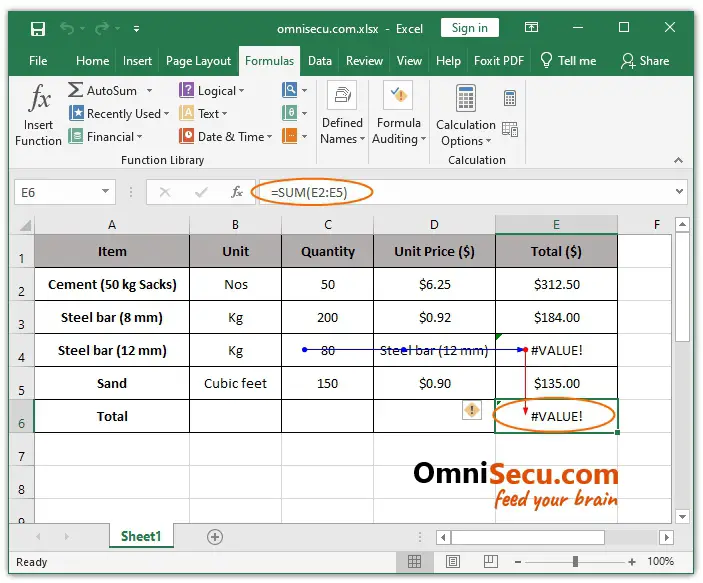Screen dimensions: 703x583
Task: Switch to the Data tab
Action: click(x=320, y=61)
